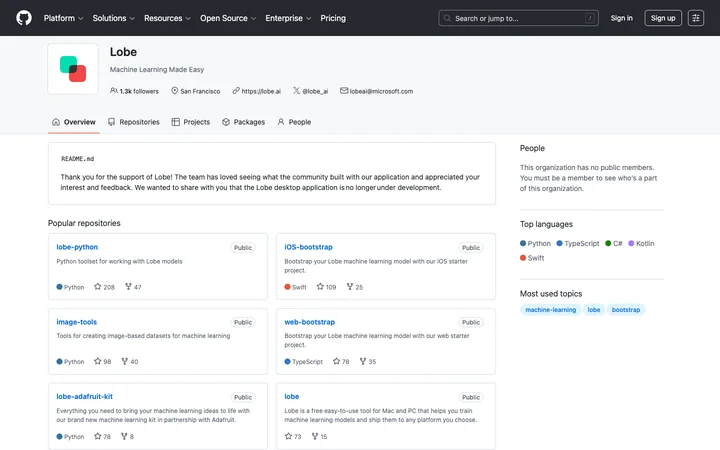Open the https://lobe.ai website link
Image resolution: width=720 pixels, height=450 pixels.
click(261, 91)
